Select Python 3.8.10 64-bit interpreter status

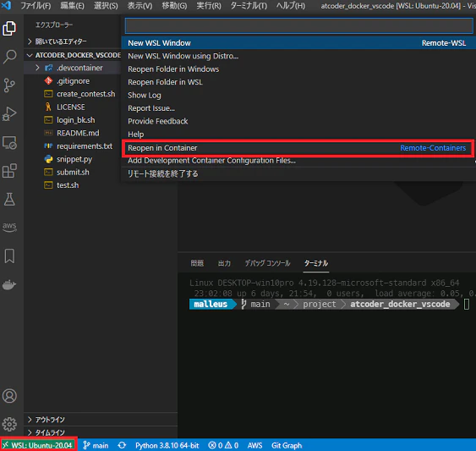point(167,446)
